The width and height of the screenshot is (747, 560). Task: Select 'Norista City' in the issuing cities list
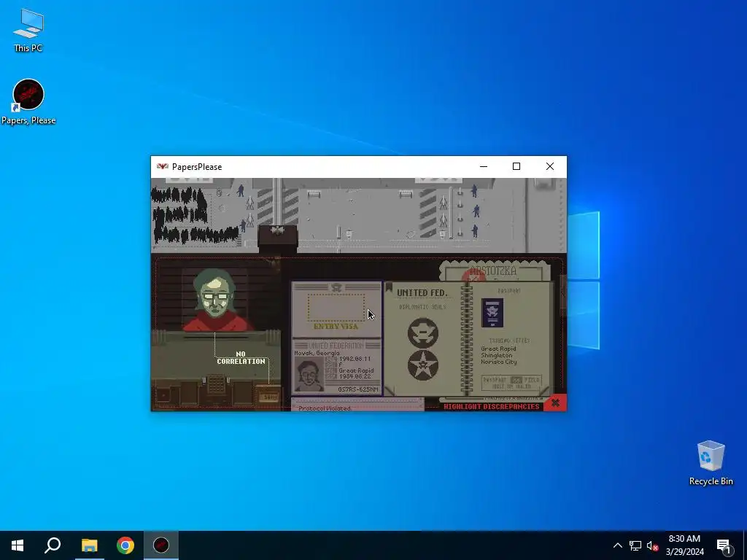[499, 362]
